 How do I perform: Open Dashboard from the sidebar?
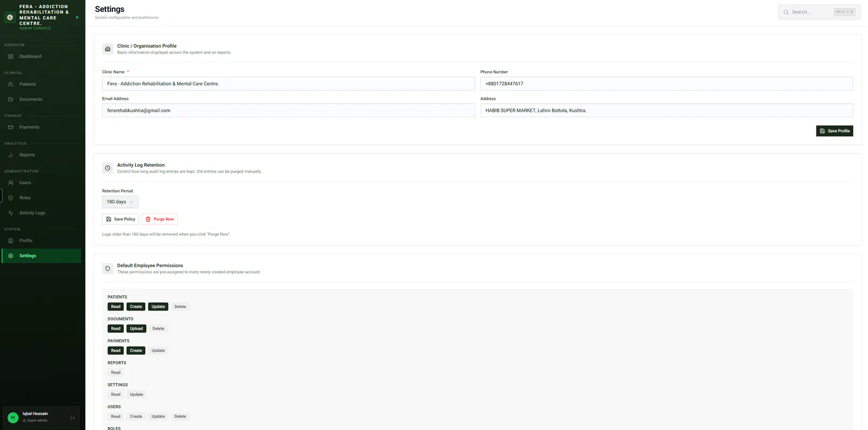click(41, 56)
